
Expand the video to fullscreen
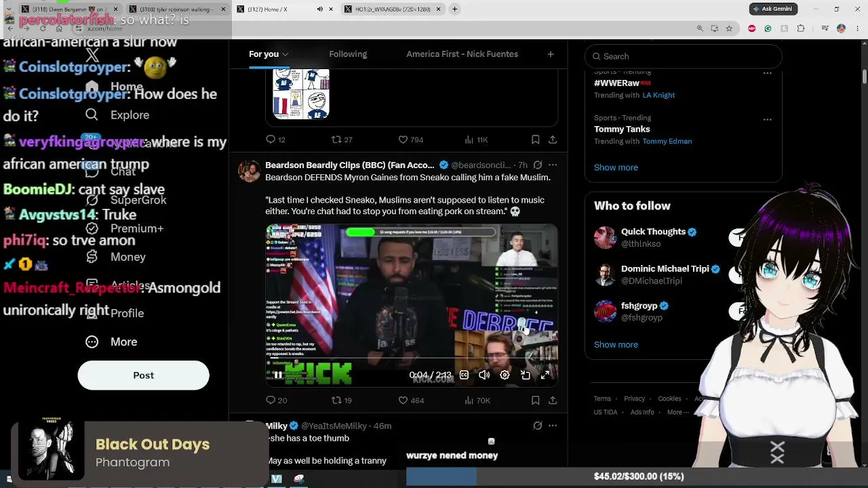pyautogui.click(x=545, y=375)
